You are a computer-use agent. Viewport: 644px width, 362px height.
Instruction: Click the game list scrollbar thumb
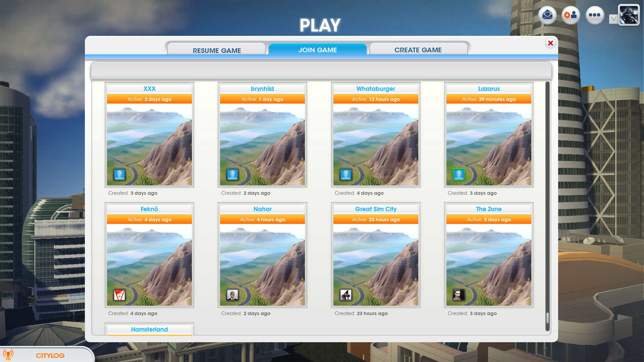[547, 318]
